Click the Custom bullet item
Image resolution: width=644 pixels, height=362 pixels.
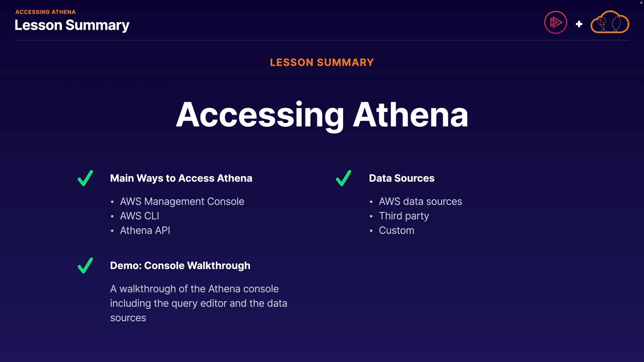click(396, 231)
